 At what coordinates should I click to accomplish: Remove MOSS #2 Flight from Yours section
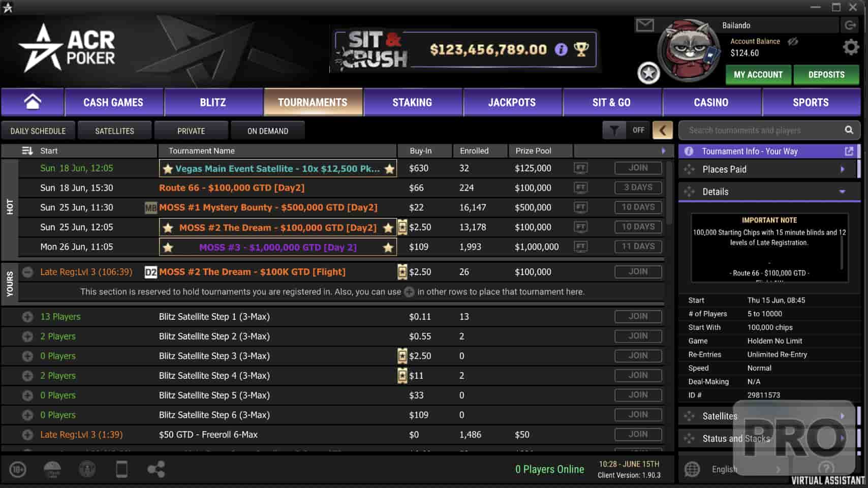click(x=27, y=272)
